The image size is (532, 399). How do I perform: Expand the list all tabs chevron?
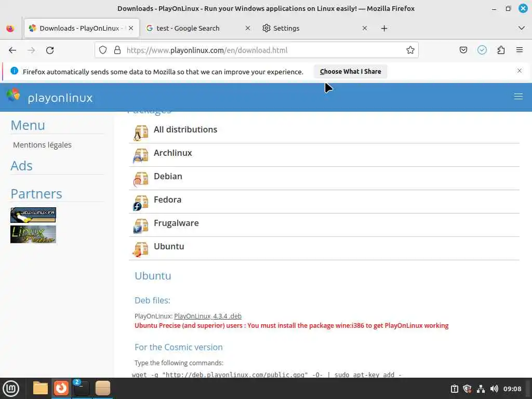[522, 28]
